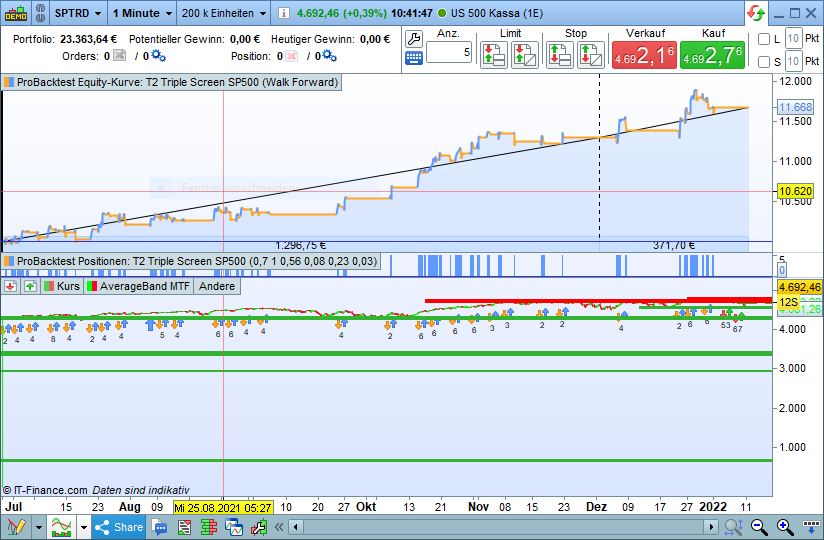The image size is (824, 540).
Task: Enable the S checkbox
Action: (x=764, y=62)
